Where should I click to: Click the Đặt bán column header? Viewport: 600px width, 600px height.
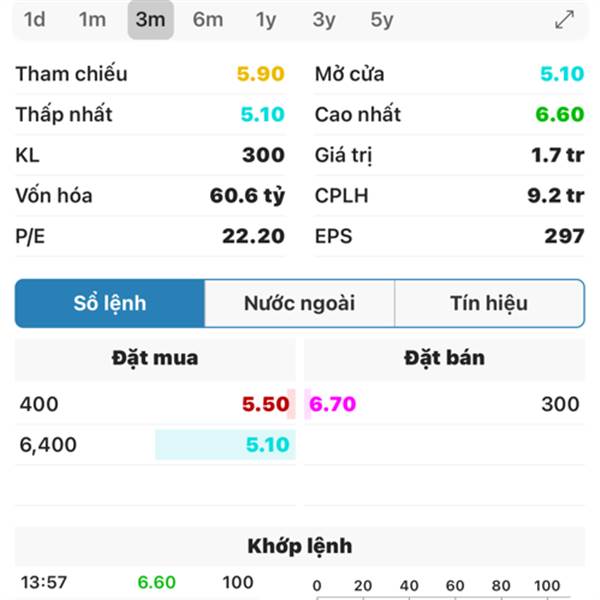[444, 359]
